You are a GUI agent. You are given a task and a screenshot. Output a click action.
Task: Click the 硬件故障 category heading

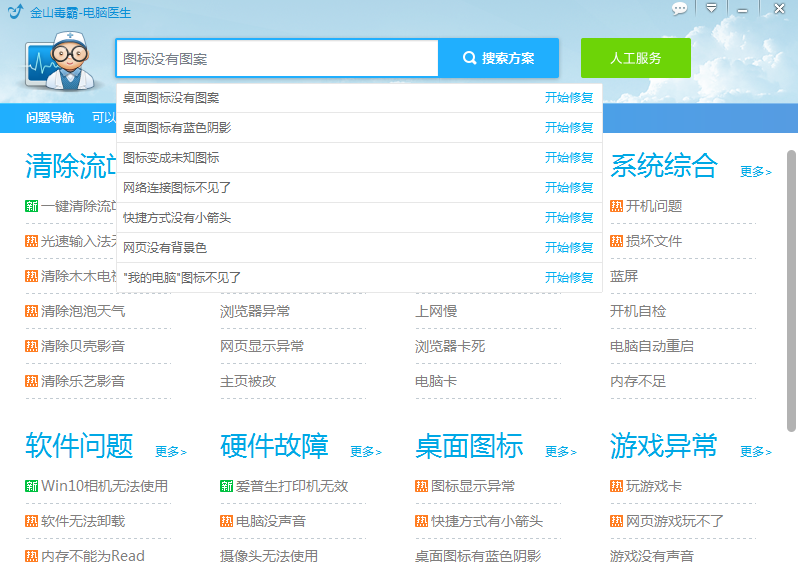274,446
